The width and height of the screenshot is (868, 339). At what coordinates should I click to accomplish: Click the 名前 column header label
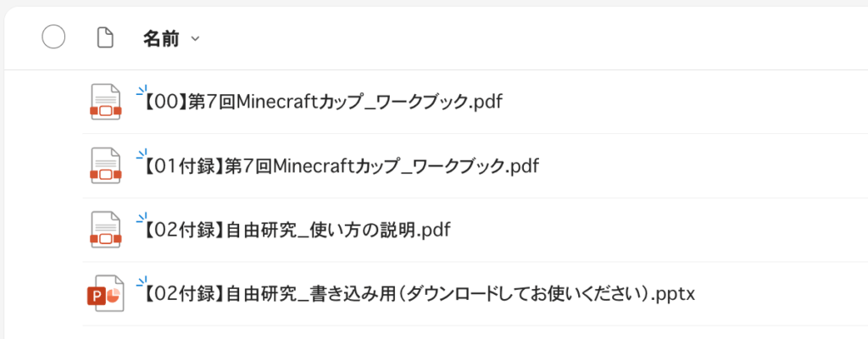[160, 38]
